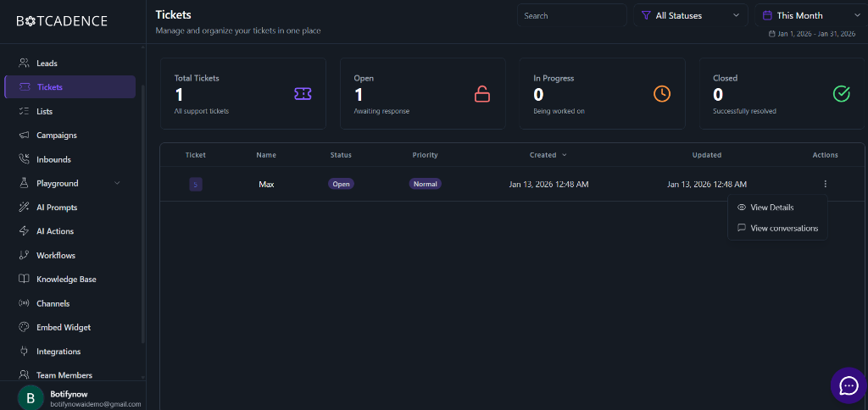Click the ticket S badge in Max's row
The height and width of the screenshot is (410, 868).
196,185
